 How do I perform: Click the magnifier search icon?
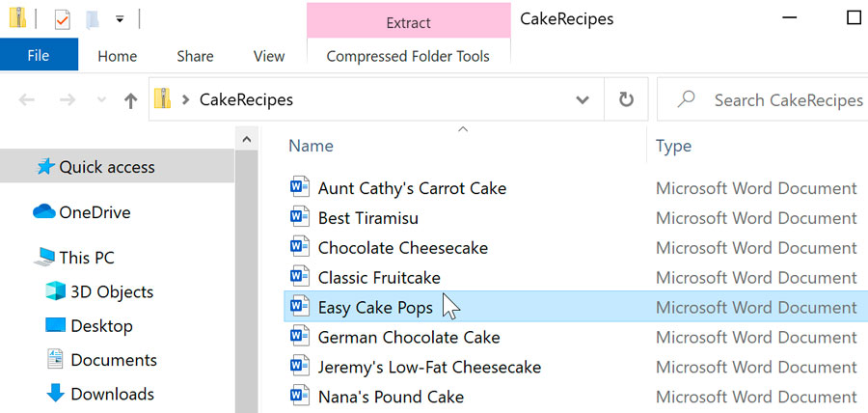pos(686,99)
